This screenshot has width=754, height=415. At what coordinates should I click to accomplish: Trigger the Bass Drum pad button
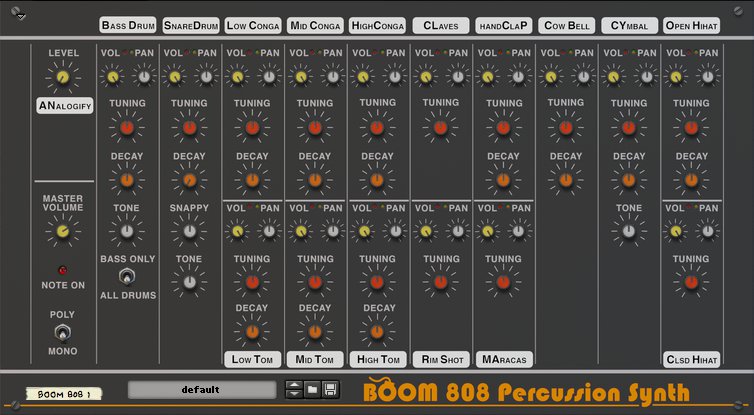click(x=127, y=25)
